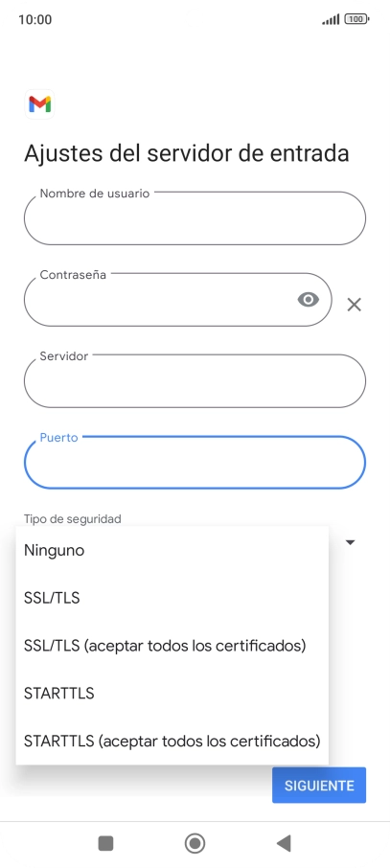
Task: Tap the SIGUIENTE button
Action: pos(319,785)
